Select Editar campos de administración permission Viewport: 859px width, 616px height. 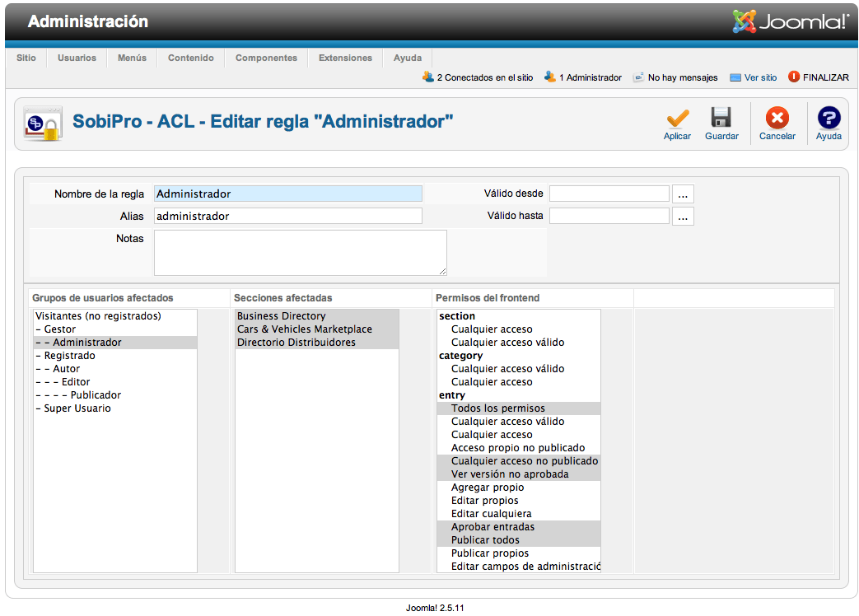point(518,566)
